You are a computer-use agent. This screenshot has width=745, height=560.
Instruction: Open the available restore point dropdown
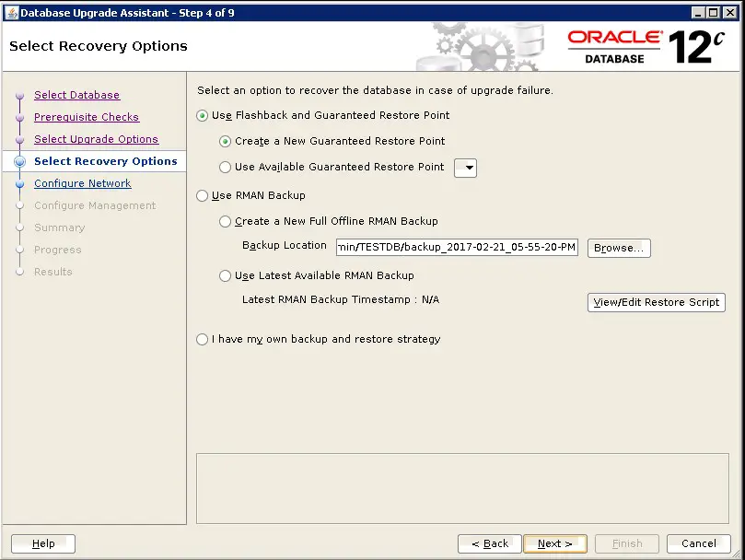click(466, 168)
